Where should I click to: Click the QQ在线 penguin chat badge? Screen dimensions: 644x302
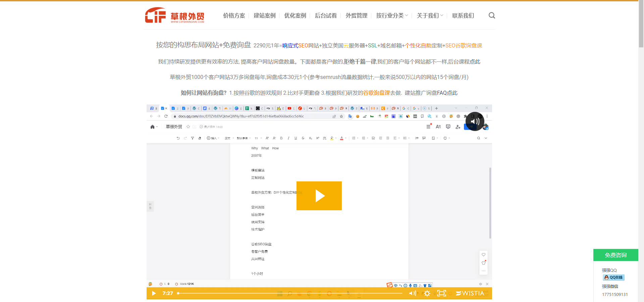(613, 277)
